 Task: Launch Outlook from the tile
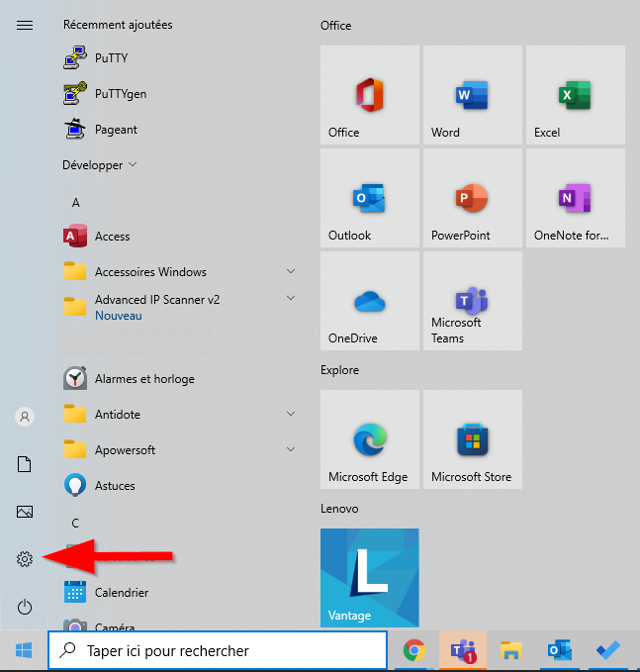click(x=370, y=198)
